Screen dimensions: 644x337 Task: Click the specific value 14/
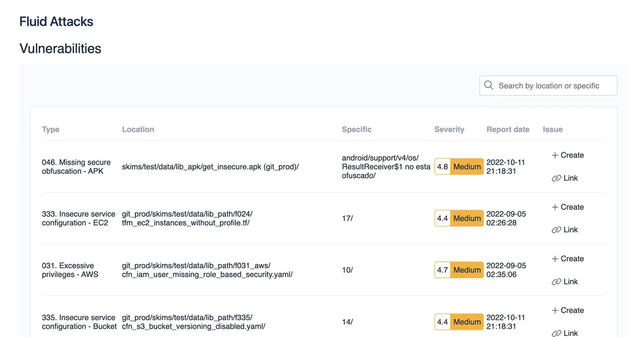point(347,322)
